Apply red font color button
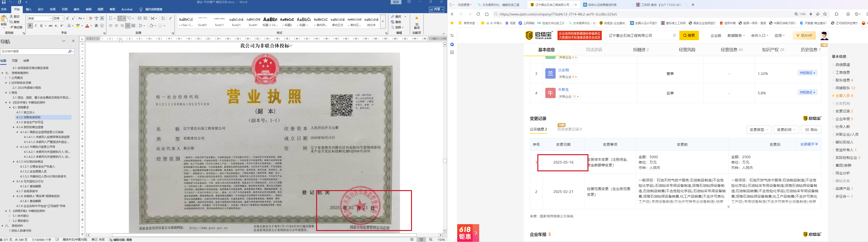 (x=87, y=26)
